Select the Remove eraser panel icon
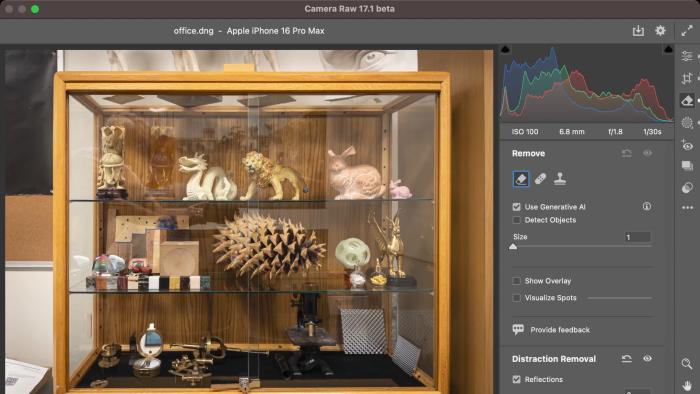 [x=687, y=100]
